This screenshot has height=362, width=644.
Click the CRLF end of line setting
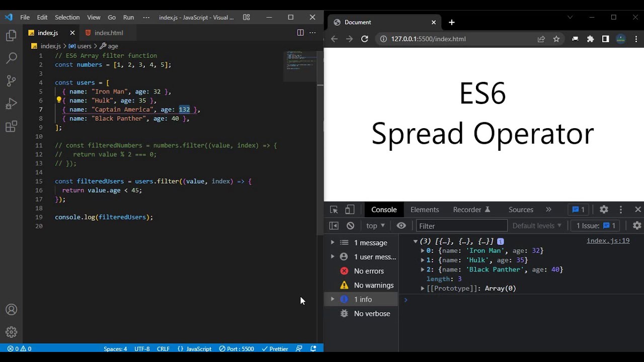click(x=163, y=348)
